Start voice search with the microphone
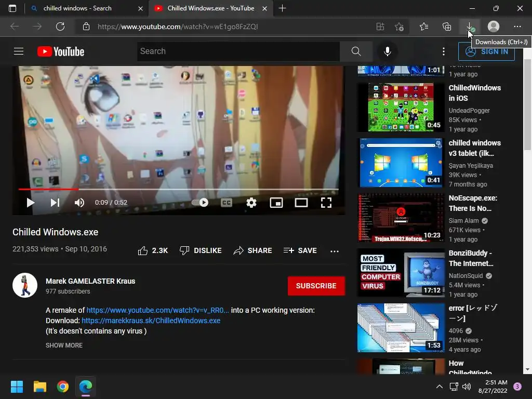 pyautogui.click(x=387, y=51)
